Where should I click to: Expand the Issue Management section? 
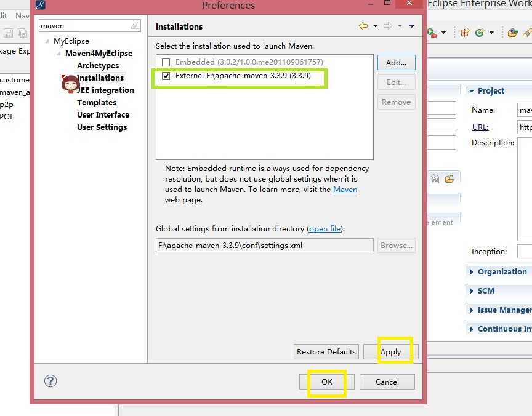click(x=472, y=310)
